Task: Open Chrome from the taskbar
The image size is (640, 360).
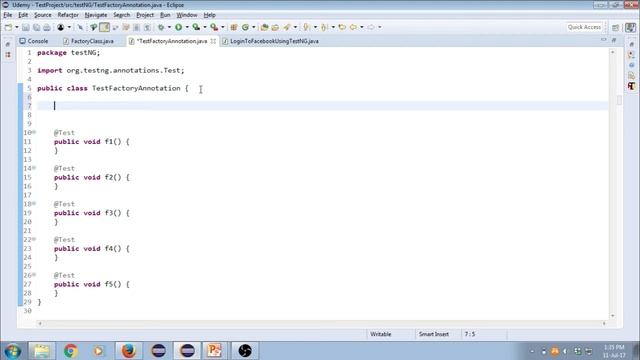Action: [x=71, y=351]
